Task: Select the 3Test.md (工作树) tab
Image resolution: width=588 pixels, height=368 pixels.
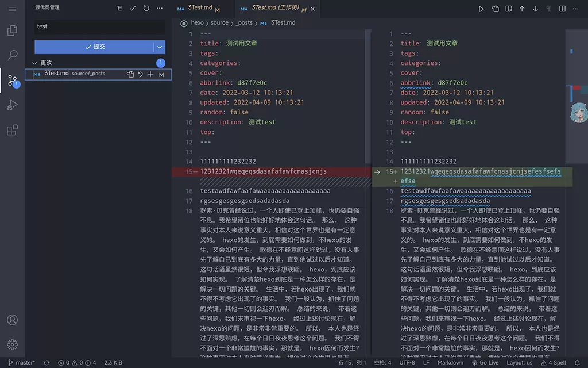Action: point(275,8)
